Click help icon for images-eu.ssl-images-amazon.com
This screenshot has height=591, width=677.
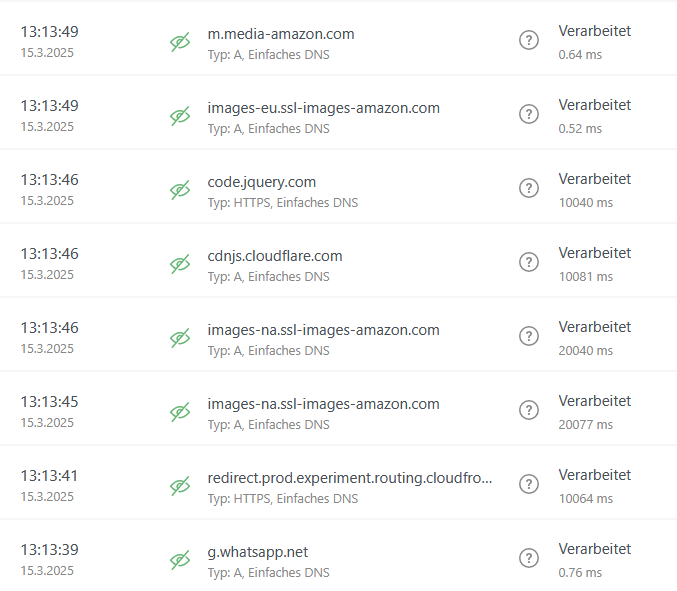(x=528, y=114)
